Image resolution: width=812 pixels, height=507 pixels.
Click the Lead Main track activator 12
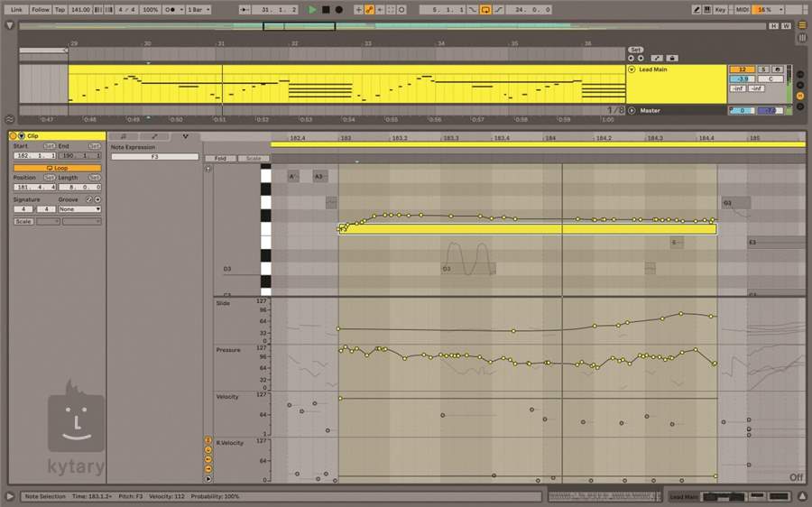[743, 69]
